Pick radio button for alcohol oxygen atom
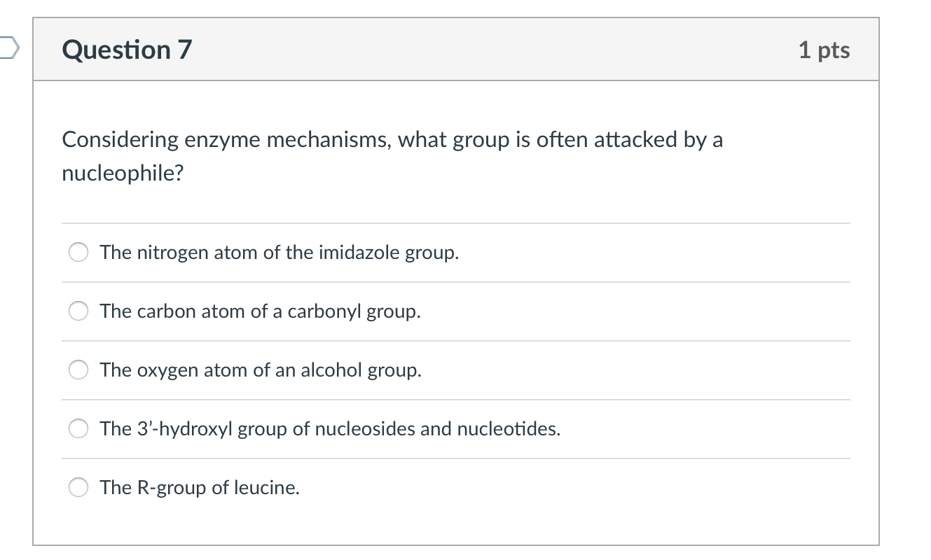This screenshot has height=560, width=931. (x=78, y=370)
